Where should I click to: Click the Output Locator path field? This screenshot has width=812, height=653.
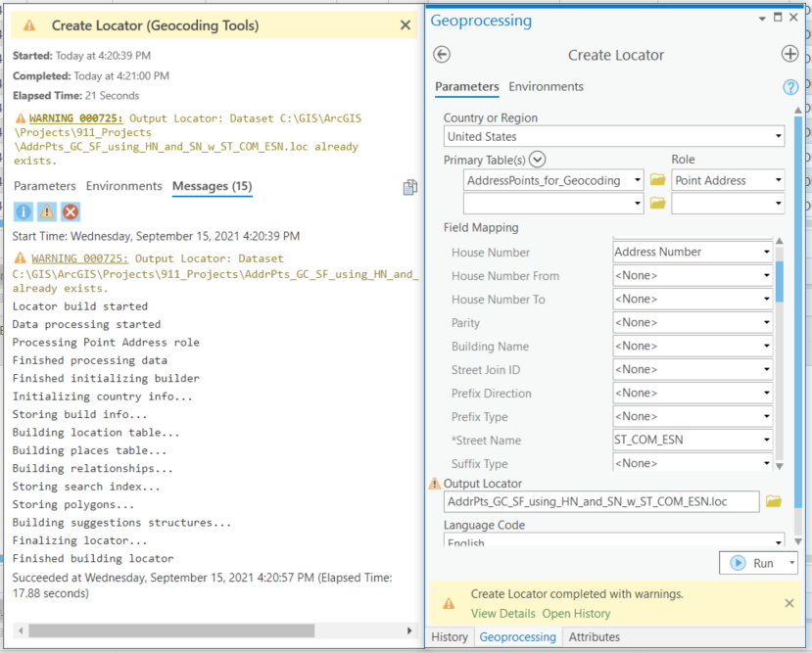(601, 501)
